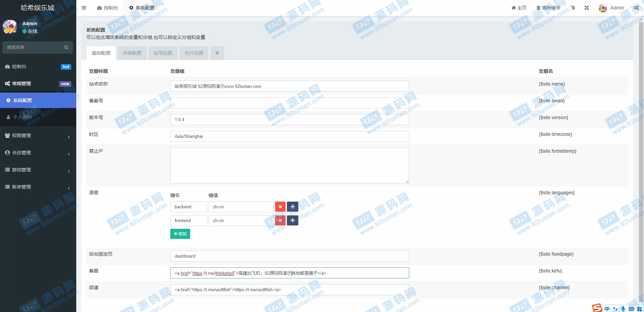Switch to 支付设置 tab

[194, 53]
